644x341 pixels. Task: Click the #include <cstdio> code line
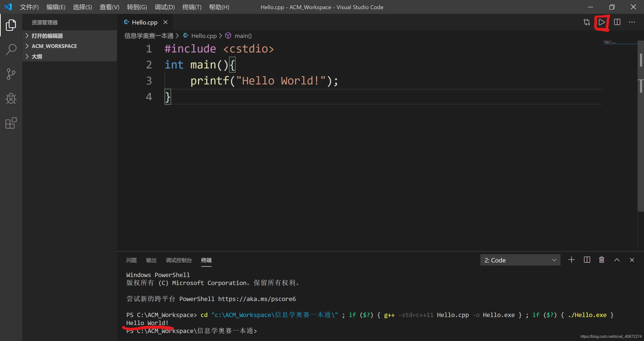click(x=219, y=49)
